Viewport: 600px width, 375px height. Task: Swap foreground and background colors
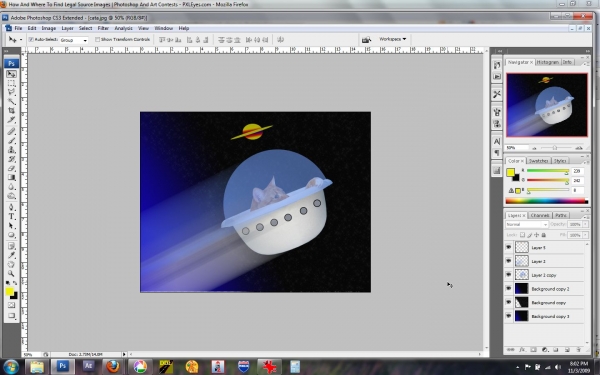pyautogui.click(x=15, y=283)
